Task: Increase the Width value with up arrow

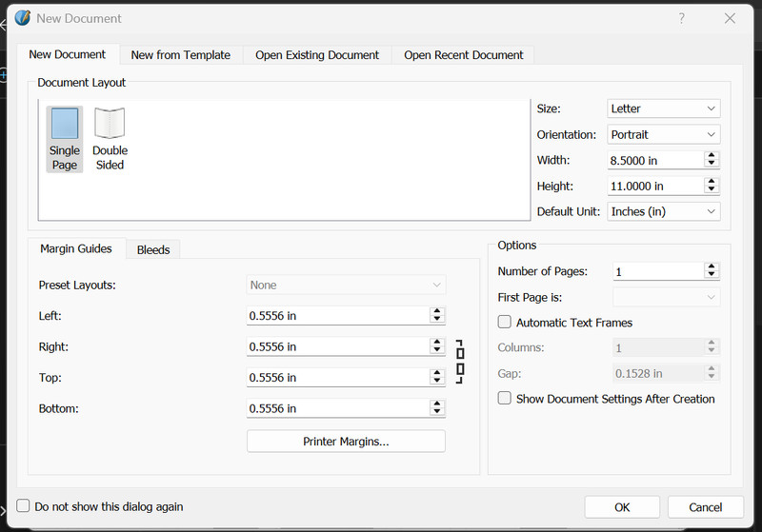Action: 712,155
